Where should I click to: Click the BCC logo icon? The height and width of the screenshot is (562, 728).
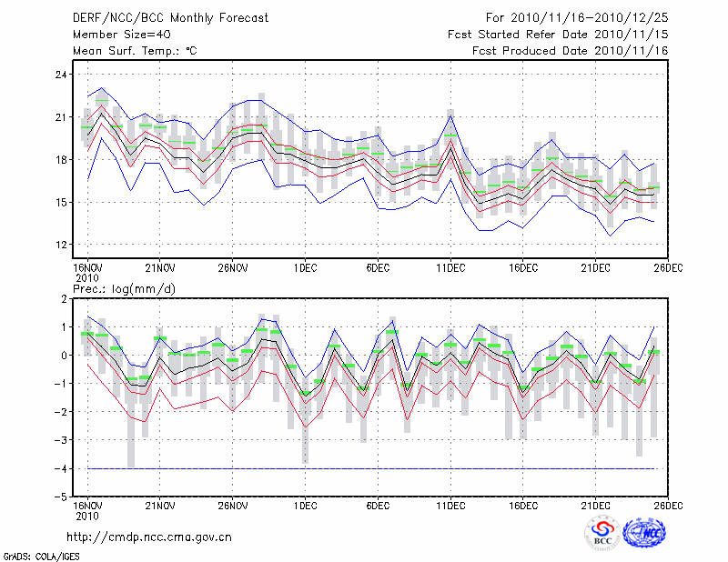pyautogui.click(x=602, y=534)
